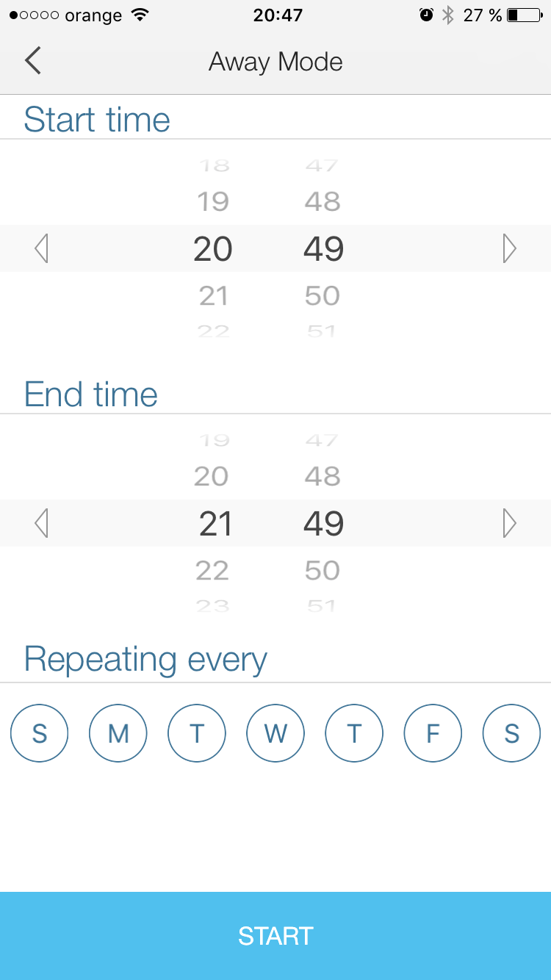
Task: Tap the Away Mode title
Action: tap(275, 62)
